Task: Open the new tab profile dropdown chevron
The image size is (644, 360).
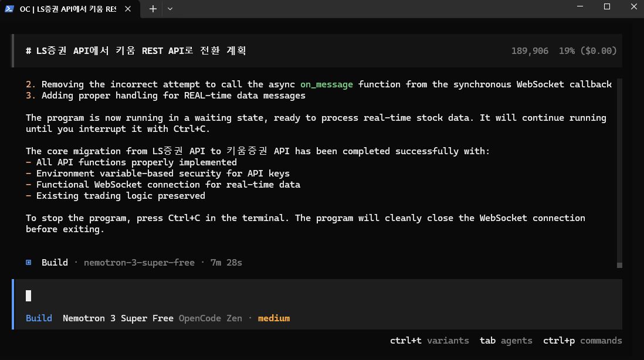Action: 170,9
